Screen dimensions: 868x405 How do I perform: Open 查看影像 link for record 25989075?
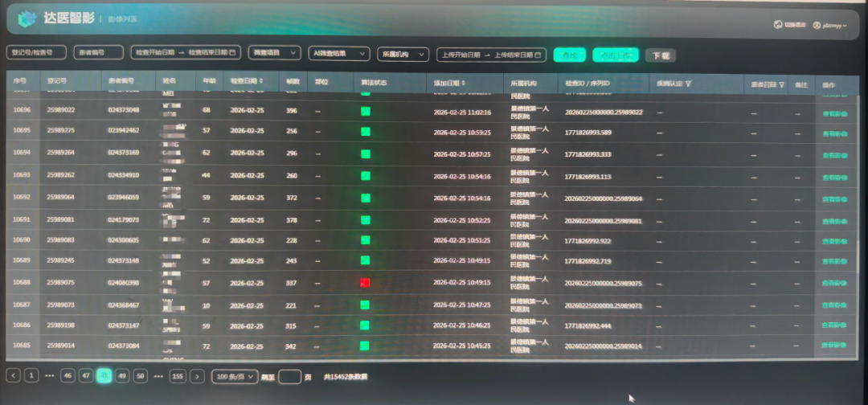point(833,283)
